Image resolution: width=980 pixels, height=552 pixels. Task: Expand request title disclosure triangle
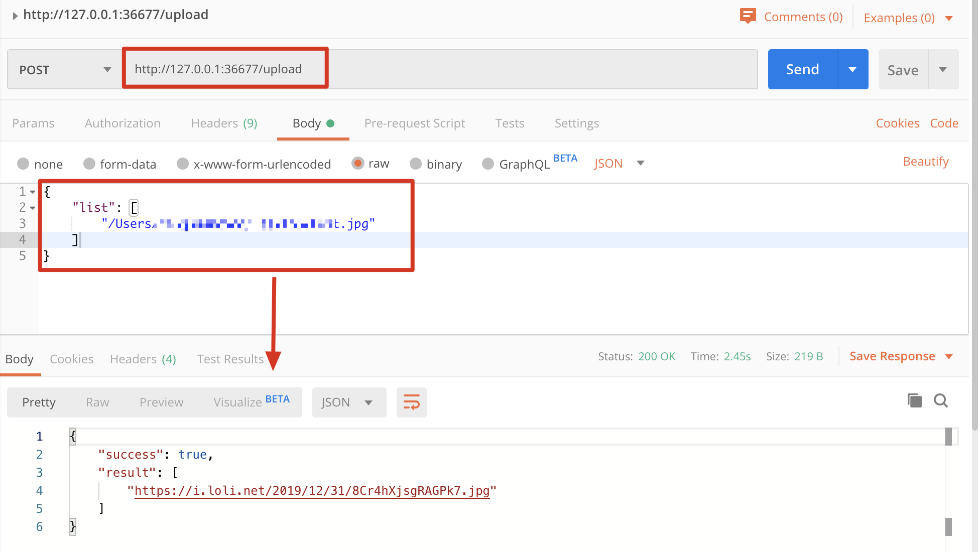[15, 16]
